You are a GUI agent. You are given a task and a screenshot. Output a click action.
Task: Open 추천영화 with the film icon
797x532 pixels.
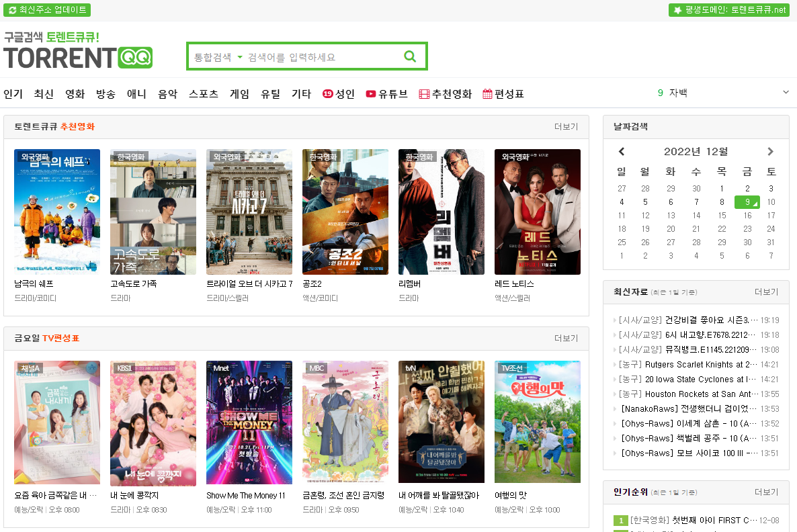(x=445, y=94)
